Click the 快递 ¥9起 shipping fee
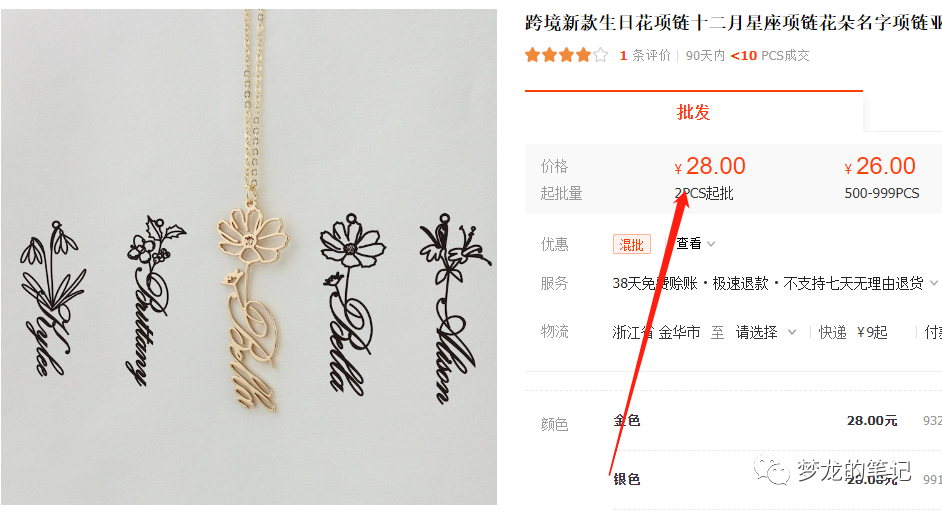This screenshot has width=942, height=512. click(x=852, y=332)
